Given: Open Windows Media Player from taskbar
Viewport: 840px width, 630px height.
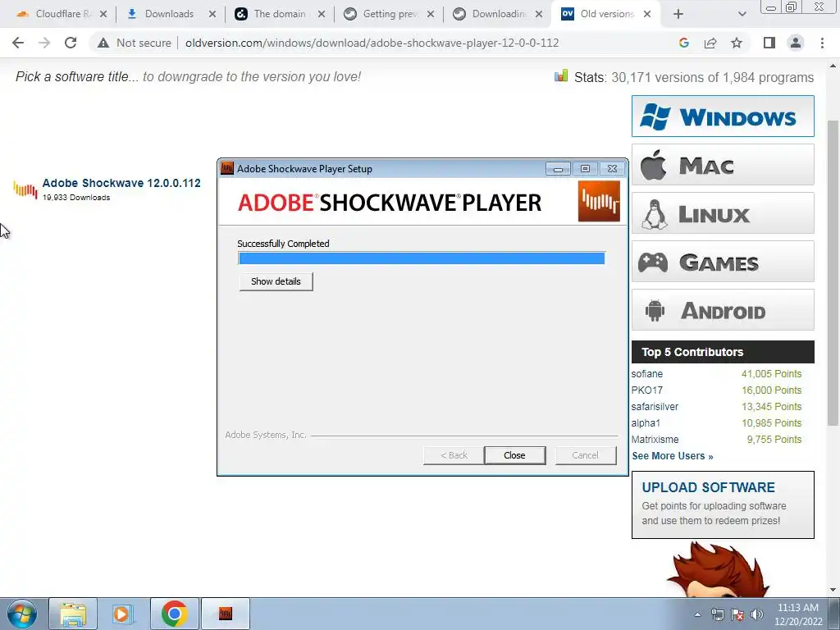Looking at the screenshot, I should 123,614.
